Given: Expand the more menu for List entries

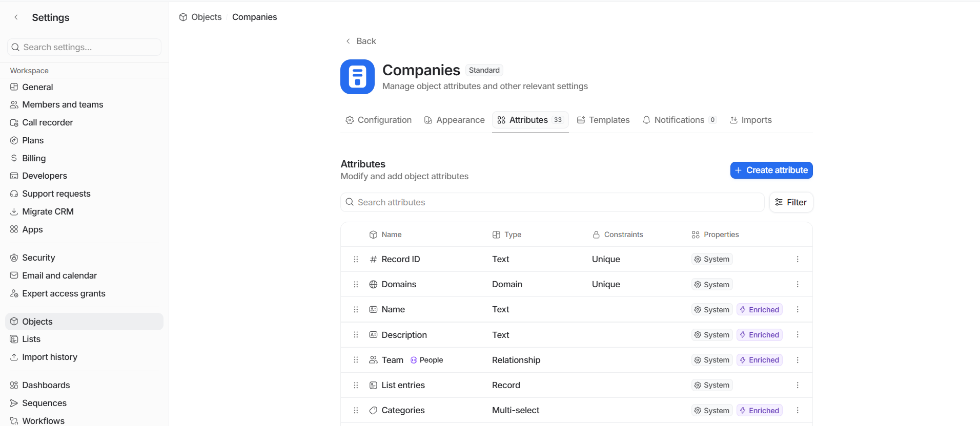Looking at the screenshot, I should [x=797, y=385].
